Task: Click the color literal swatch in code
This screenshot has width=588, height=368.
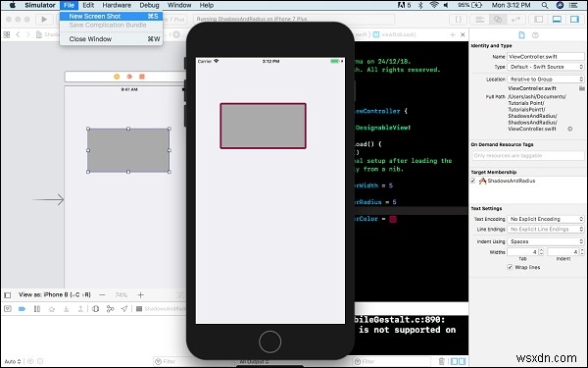Action: coord(393,219)
